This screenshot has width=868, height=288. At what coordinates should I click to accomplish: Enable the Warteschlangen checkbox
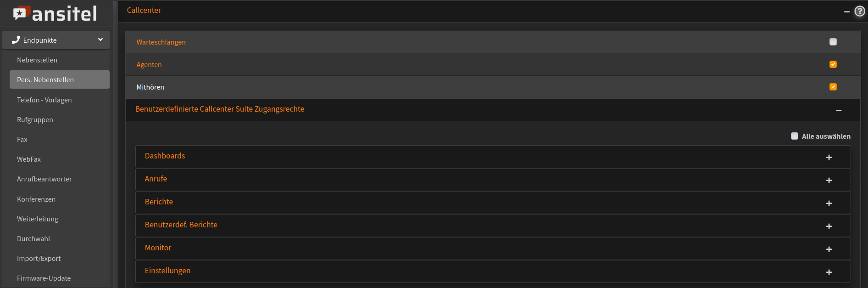pos(833,42)
